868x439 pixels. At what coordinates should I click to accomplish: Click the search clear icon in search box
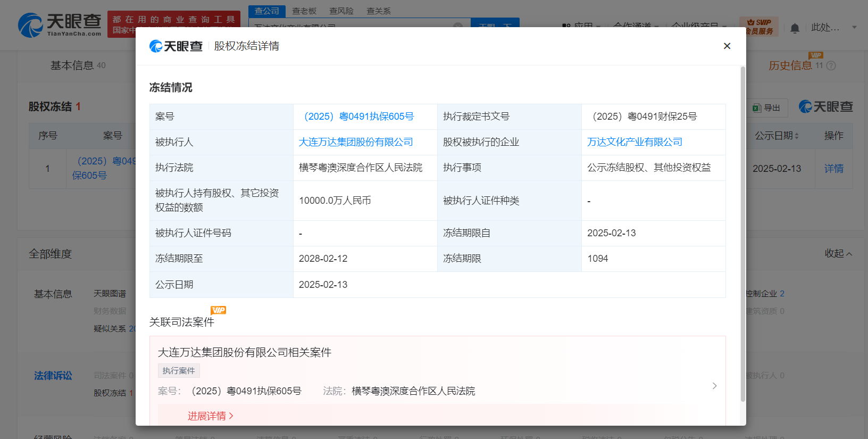point(457,26)
